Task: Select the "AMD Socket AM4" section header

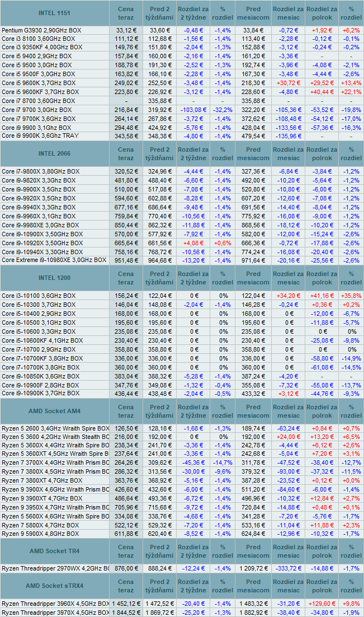Action: (x=55, y=411)
